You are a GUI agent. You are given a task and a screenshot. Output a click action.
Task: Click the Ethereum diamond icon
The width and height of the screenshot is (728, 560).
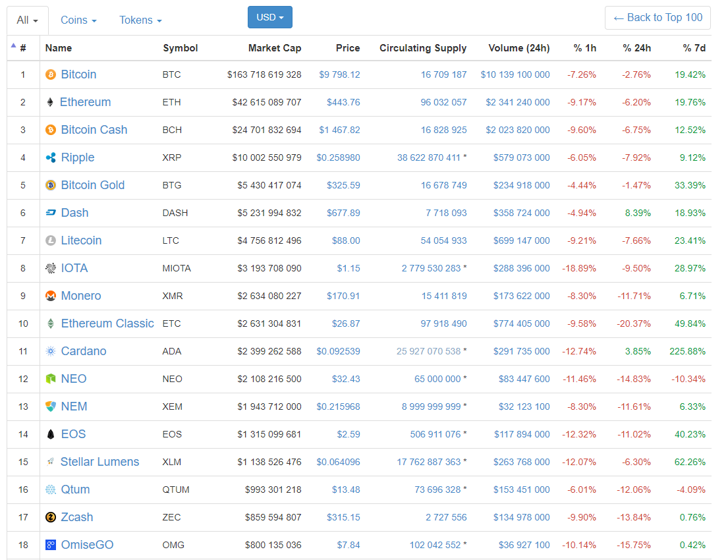coord(50,102)
